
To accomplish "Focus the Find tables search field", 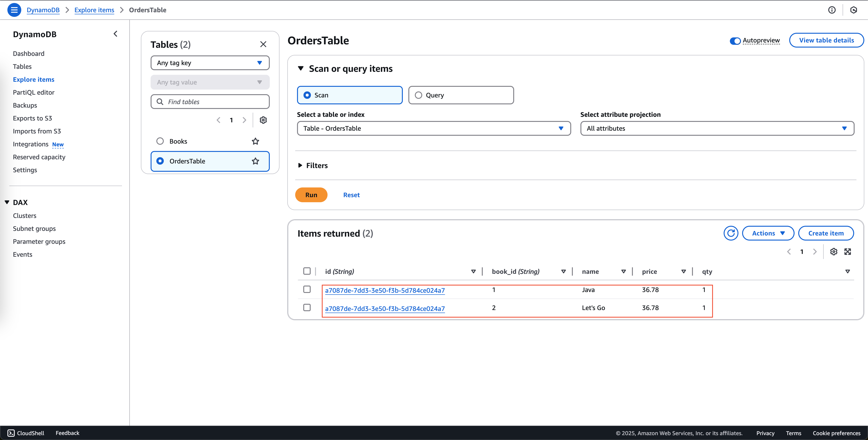I will [x=210, y=101].
